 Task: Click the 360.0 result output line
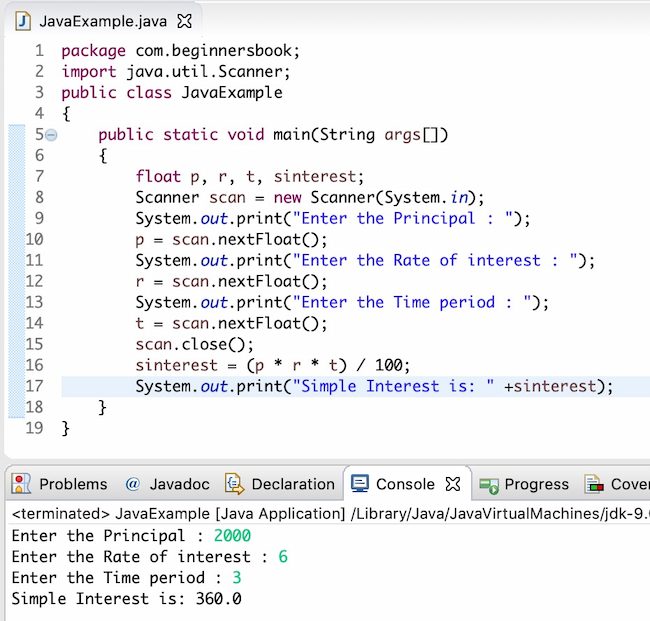pos(126,599)
